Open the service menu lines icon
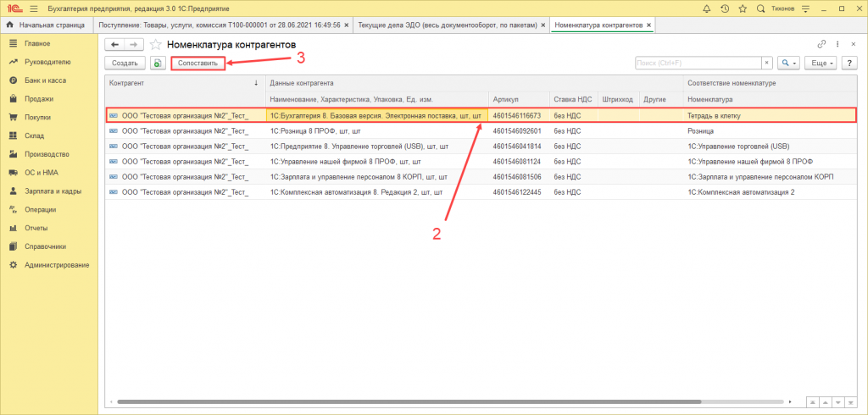The image size is (868, 415). click(805, 8)
